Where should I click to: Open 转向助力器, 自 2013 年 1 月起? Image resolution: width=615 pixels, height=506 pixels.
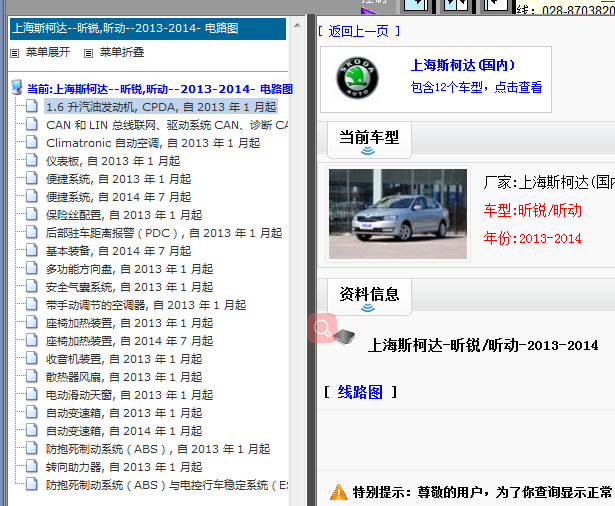(124, 467)
